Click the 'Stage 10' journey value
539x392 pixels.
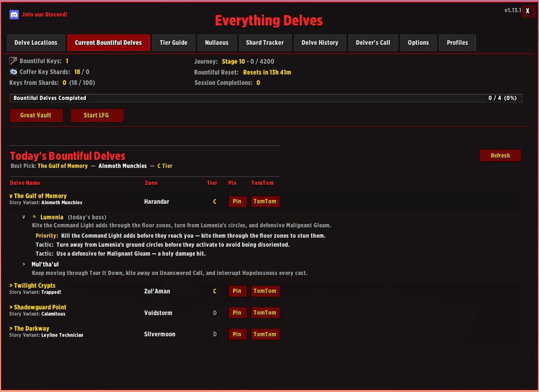233,61
